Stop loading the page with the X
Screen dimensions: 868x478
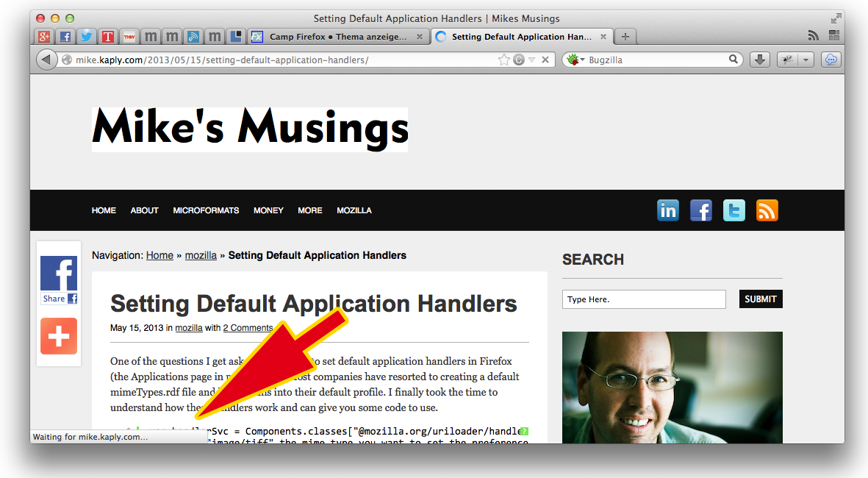coord(545,60)
